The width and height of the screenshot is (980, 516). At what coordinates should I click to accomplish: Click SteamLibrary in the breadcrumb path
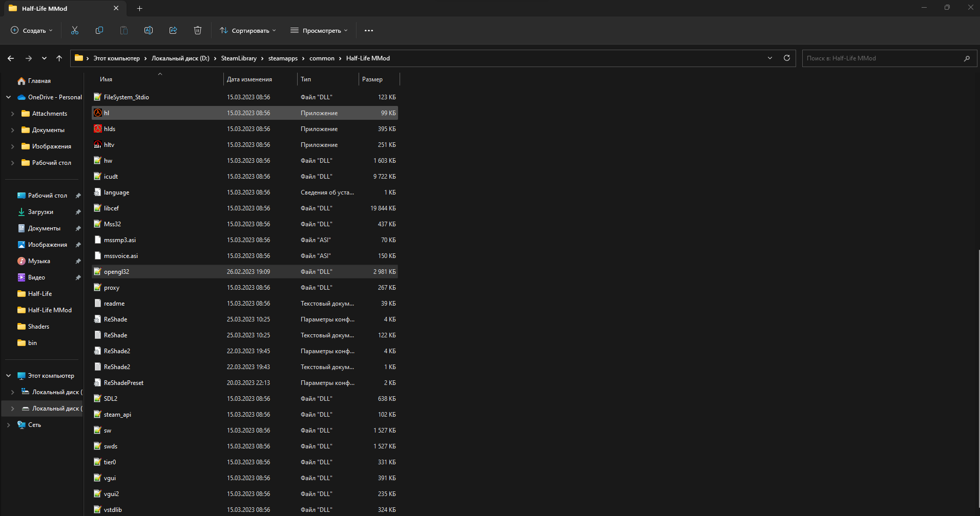pyautogui.click(x=239, y=58)
